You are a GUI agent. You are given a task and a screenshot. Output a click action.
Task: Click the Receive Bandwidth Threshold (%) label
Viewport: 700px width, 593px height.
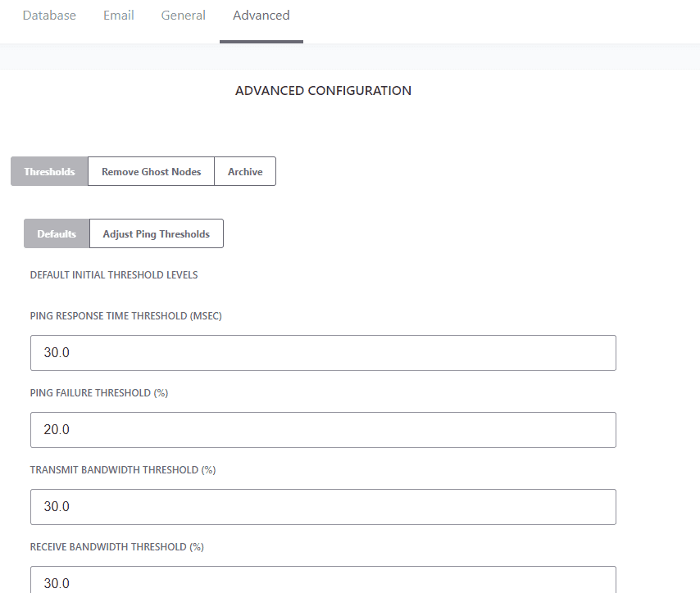click(x=117, y=547)
